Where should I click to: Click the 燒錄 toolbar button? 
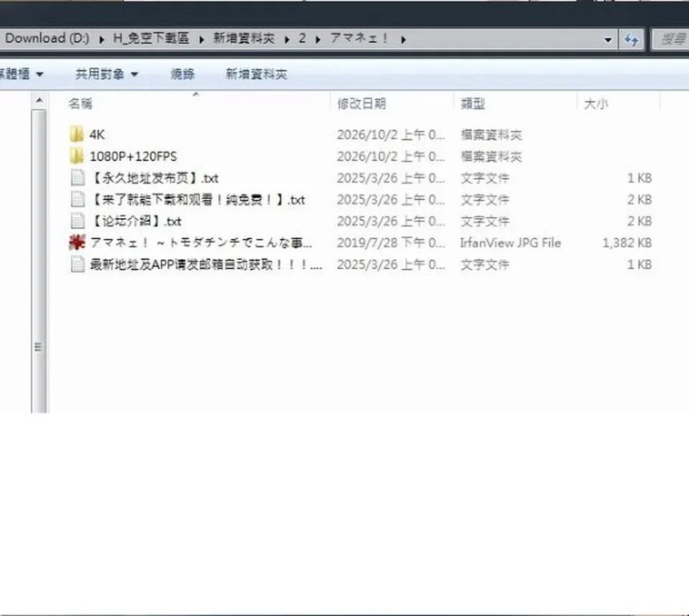[182, 74]
